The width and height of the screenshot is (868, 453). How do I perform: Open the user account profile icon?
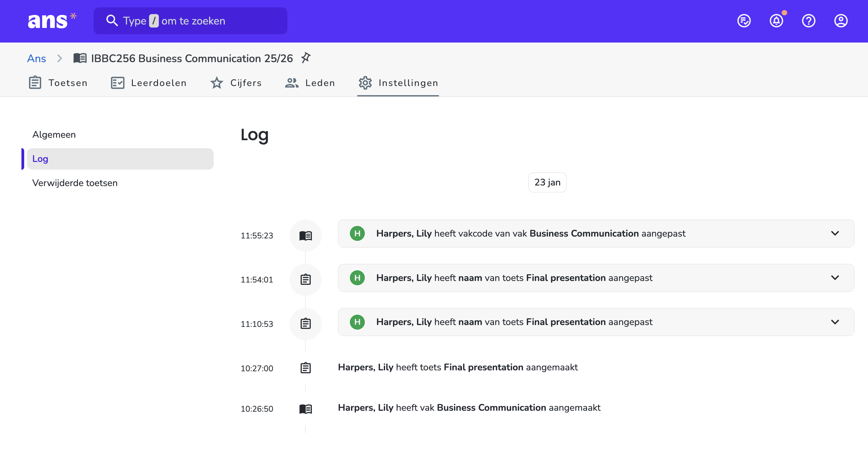tap(841, 21)
